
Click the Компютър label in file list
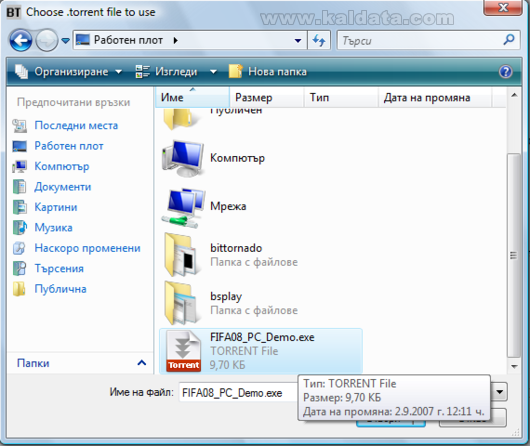237,158
